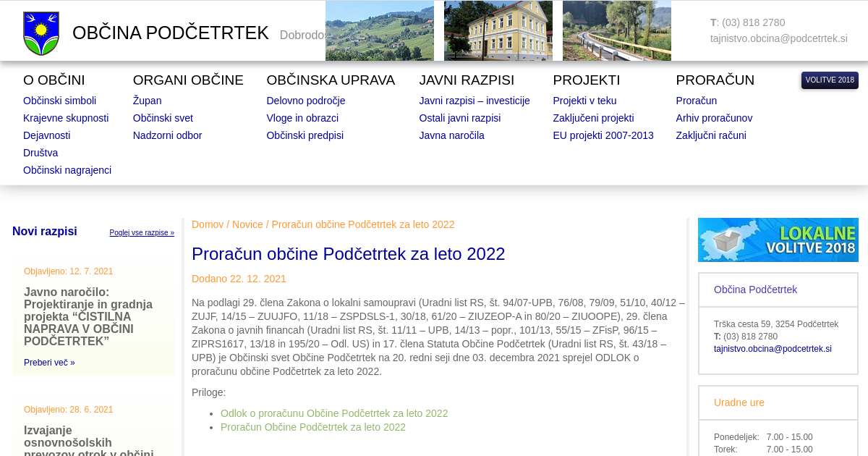Image resolution: width=868 pixels, height=456 pixels.
Task: Click Preberi več under Čistilna naprava notice
Action: [49, 363]
